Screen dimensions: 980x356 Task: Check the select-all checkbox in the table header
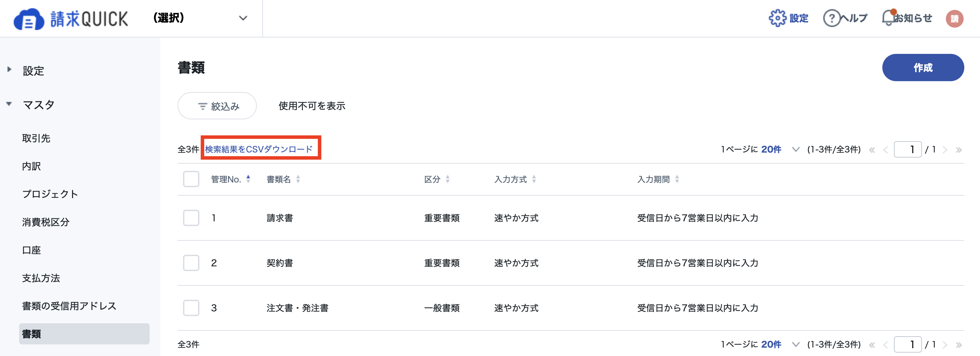coord(191,179)
